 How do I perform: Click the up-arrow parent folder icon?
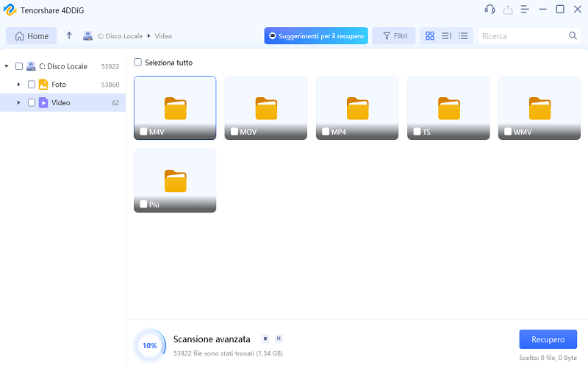tap(69, 36)
